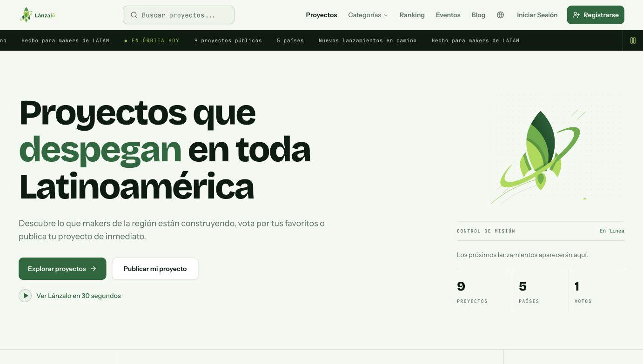Click Iniciar Sesión
The width and height of the screenshot is (643, 364).
537,15
